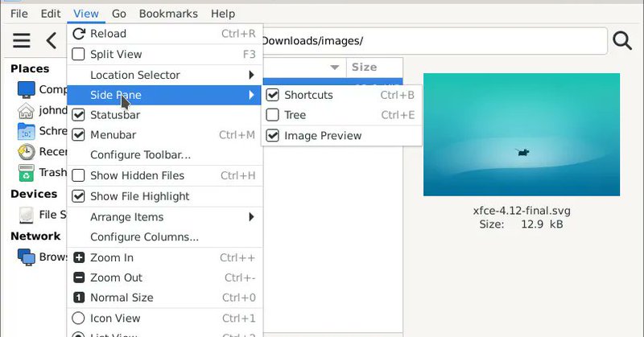Uncheck the Image Preview option
The height and width of the screenshot is (337, 644).
(272, 135)
